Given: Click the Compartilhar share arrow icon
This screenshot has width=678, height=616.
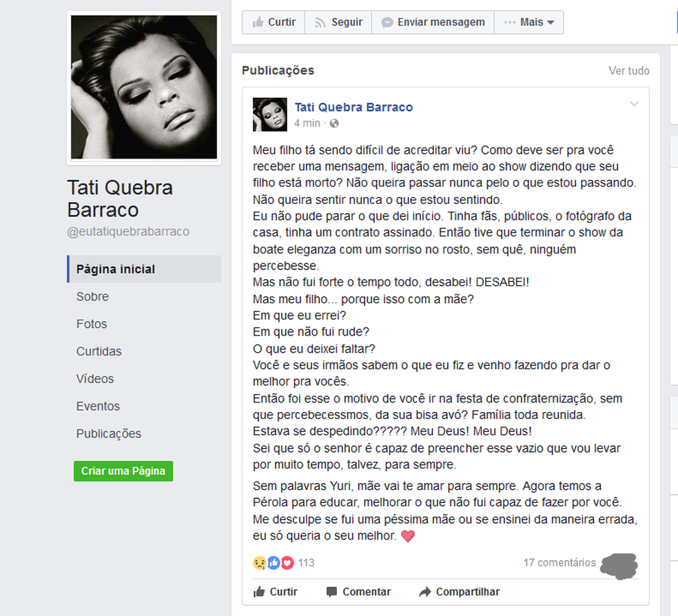Looking at the screenshot, I should point(425,592).
